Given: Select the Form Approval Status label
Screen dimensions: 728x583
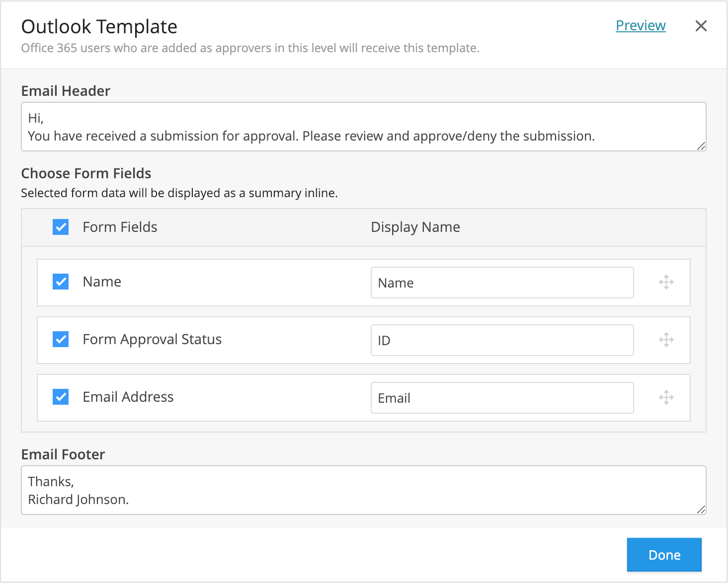Looking at the screenshot, I should click(x=152, y=339).
